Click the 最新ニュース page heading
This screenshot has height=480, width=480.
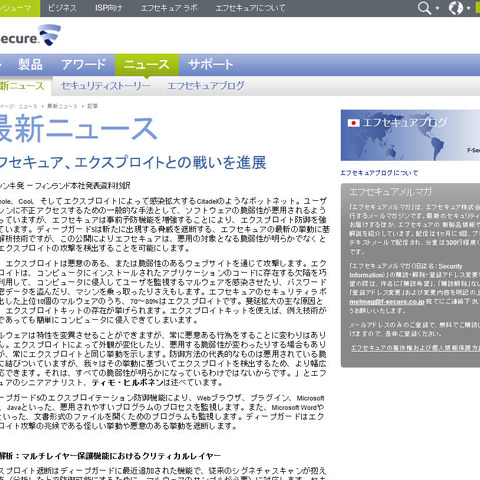tap(78, 129)
